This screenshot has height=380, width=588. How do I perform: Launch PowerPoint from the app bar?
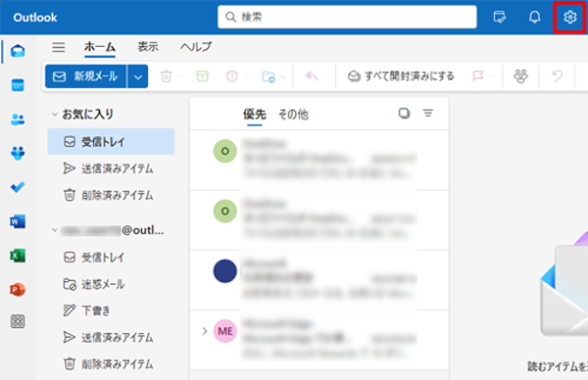[x=18, y=290]
